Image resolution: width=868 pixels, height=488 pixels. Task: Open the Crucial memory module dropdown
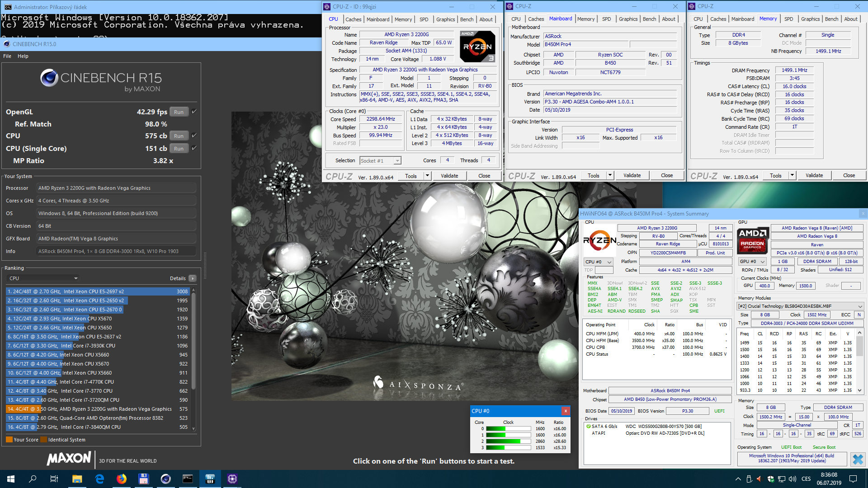[x=801, y=306]
